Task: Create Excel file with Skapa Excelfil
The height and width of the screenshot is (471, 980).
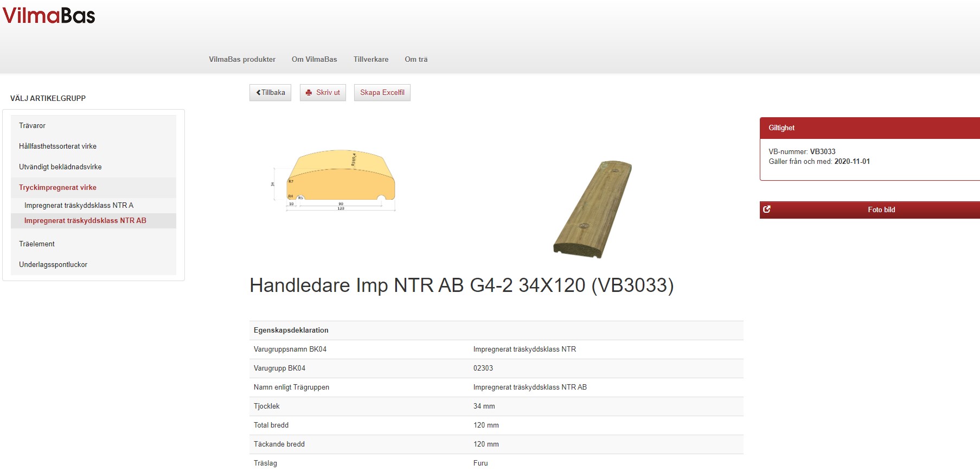Action: click(x=382, y=93)
